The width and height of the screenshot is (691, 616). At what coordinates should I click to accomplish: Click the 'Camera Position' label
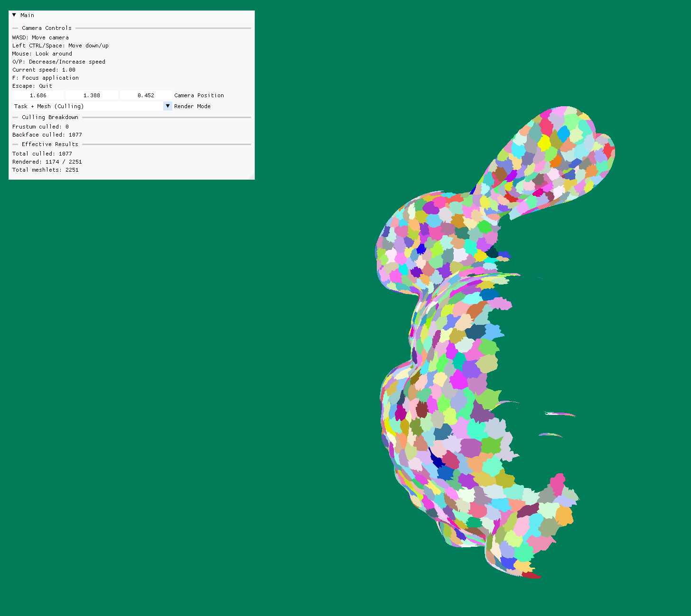(199, 95)
